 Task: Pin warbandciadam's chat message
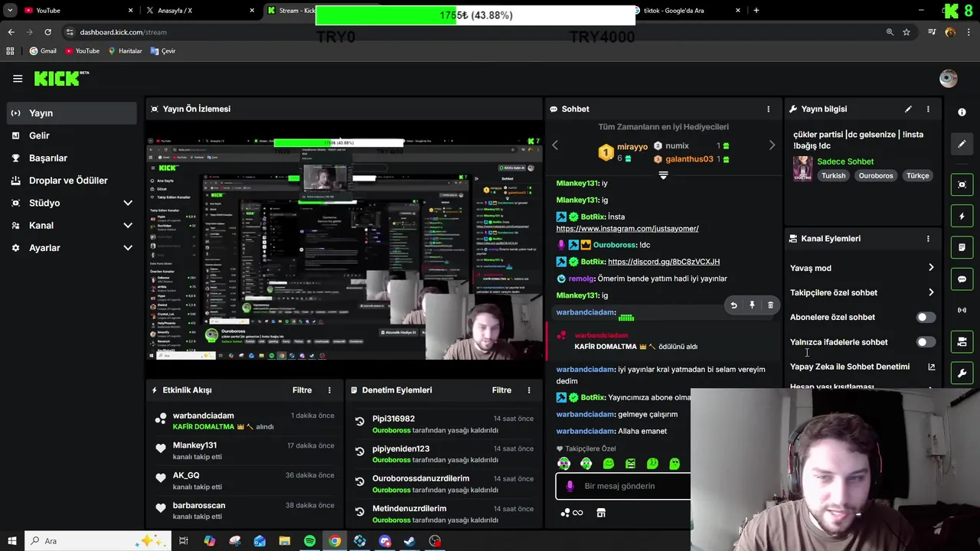pyautogui.click(x=752, y=305)
